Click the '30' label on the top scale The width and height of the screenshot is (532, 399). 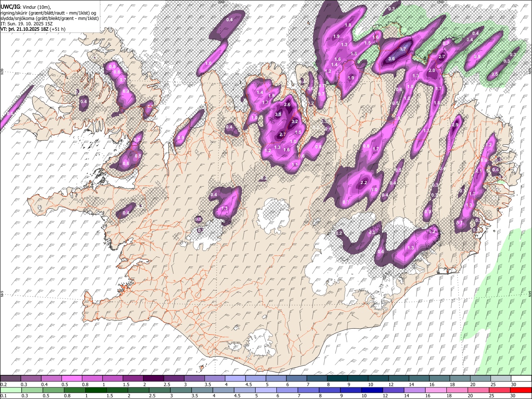pyautogui.click(x=514, y=384)
